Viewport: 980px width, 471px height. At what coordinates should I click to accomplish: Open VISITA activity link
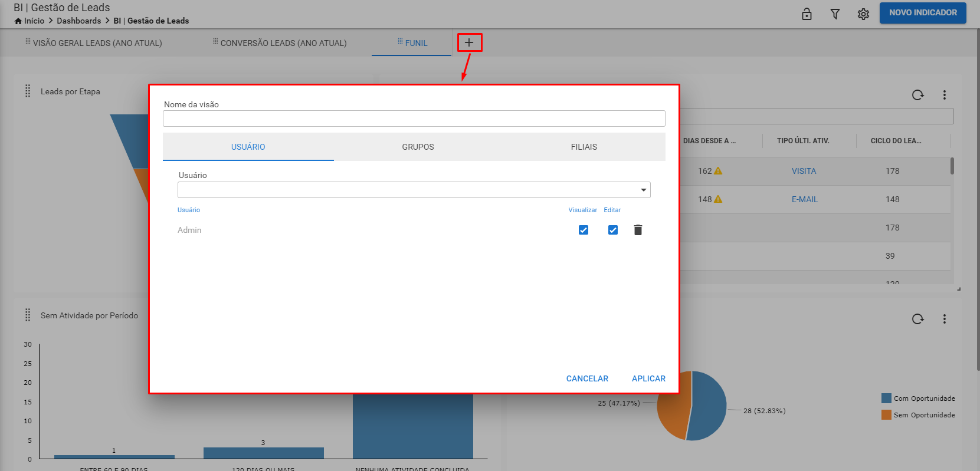804,171
